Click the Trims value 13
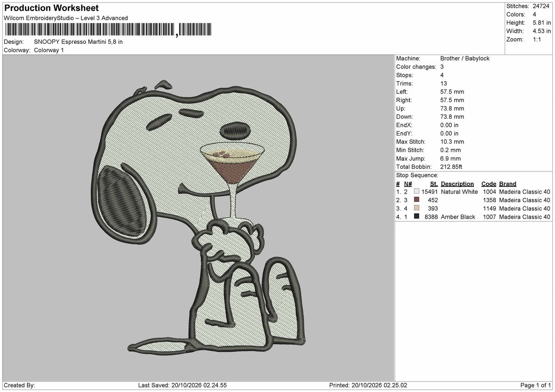555x392 pixels. [x=444, y=83]
